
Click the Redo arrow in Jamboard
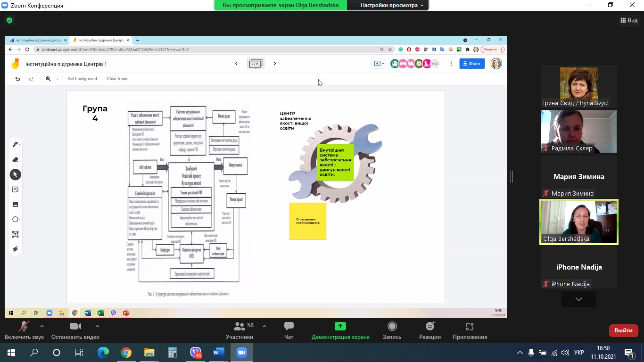(31, 79)
